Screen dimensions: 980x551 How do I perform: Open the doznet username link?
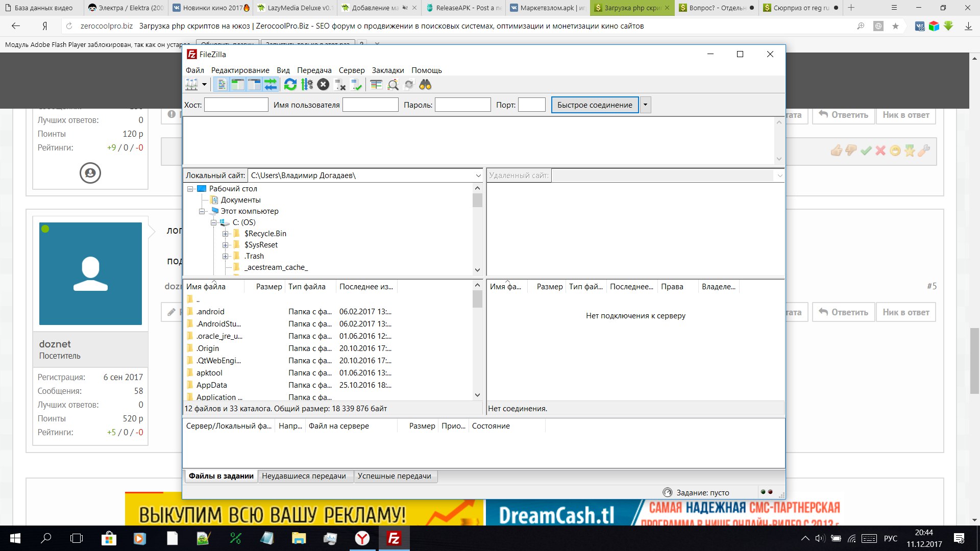pyautogui.click(x=55, y=344)
